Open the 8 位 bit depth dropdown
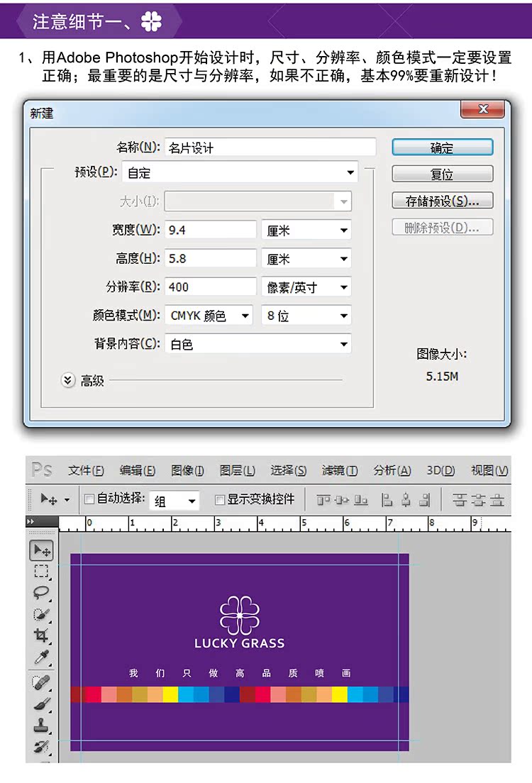Viewport: 532px width, 783px height. (306, 316)
